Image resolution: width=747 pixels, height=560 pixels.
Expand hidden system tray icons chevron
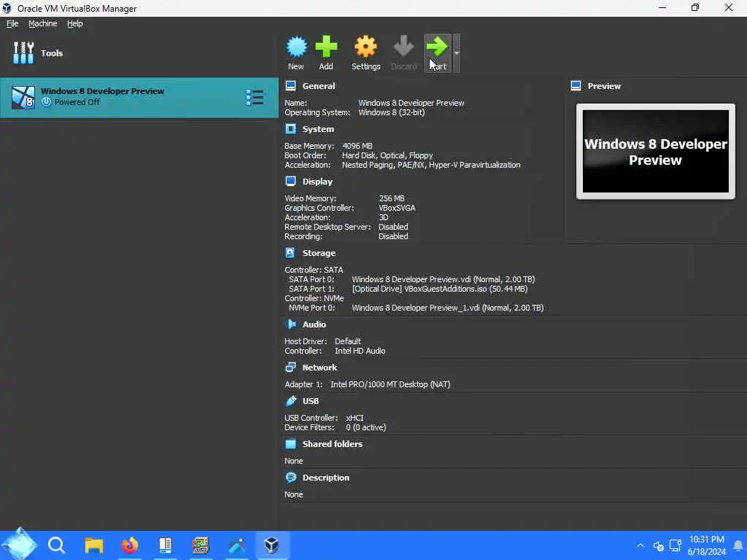(x=640, y=545)
